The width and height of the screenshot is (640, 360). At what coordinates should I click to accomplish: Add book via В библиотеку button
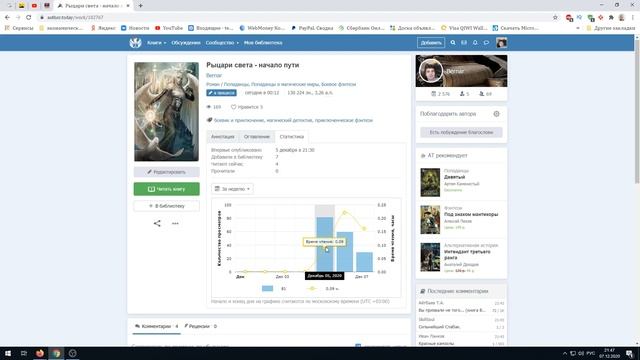[167, 206]
